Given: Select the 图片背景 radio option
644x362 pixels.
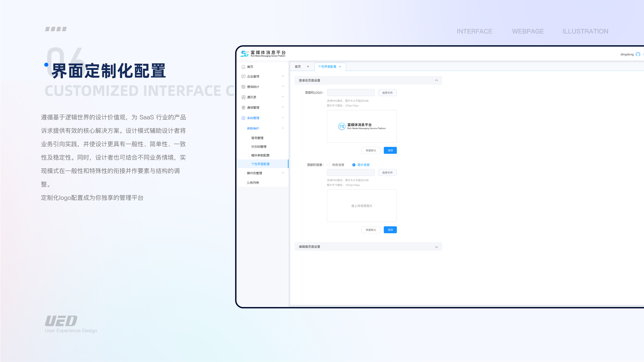Looking at the screenshot, I should coord(354,165).
